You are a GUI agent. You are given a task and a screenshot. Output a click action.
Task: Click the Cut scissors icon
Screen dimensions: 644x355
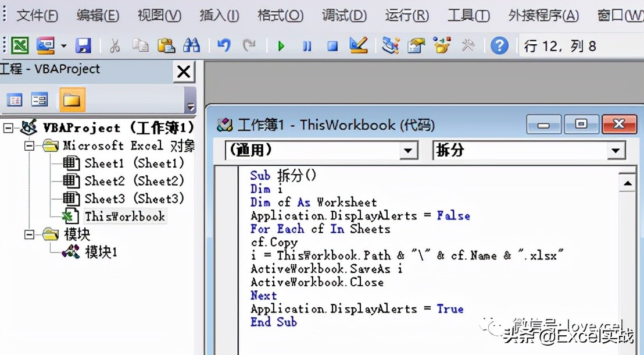pos(115,45)
